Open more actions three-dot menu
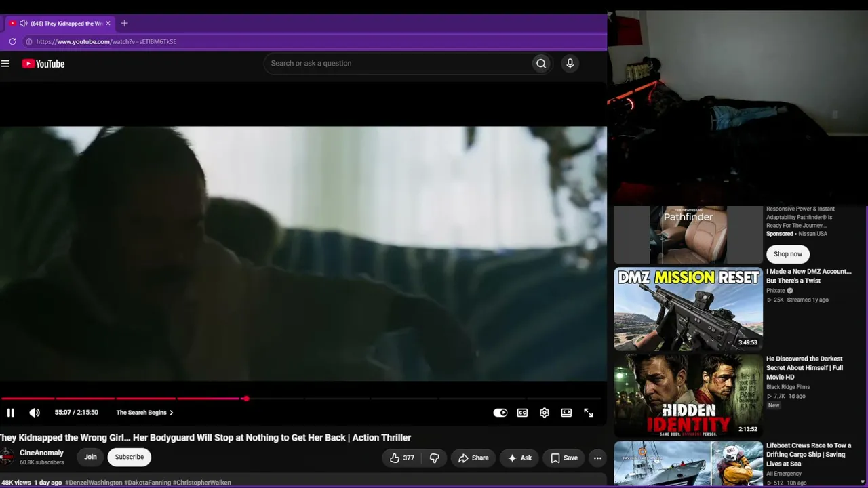 [597, 458]
